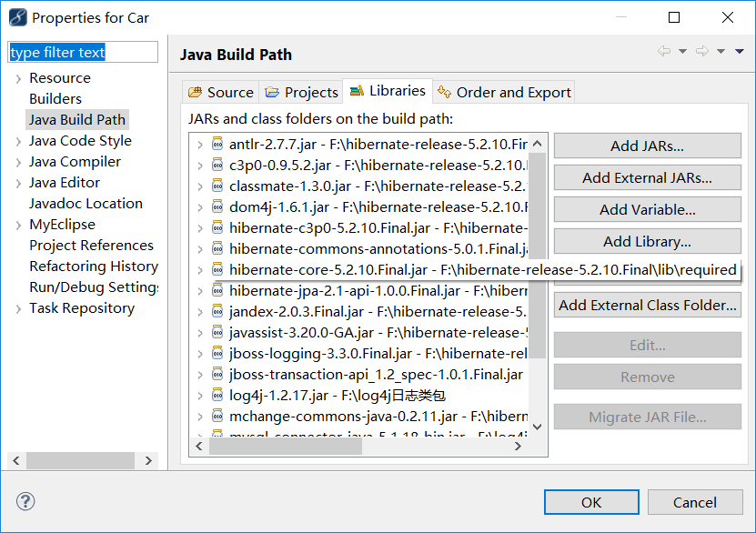Click the Add External JARs... button
Image resolution: width=756 pixels, height=533 pixels.
pyautogui.click(x=647, y=177)
